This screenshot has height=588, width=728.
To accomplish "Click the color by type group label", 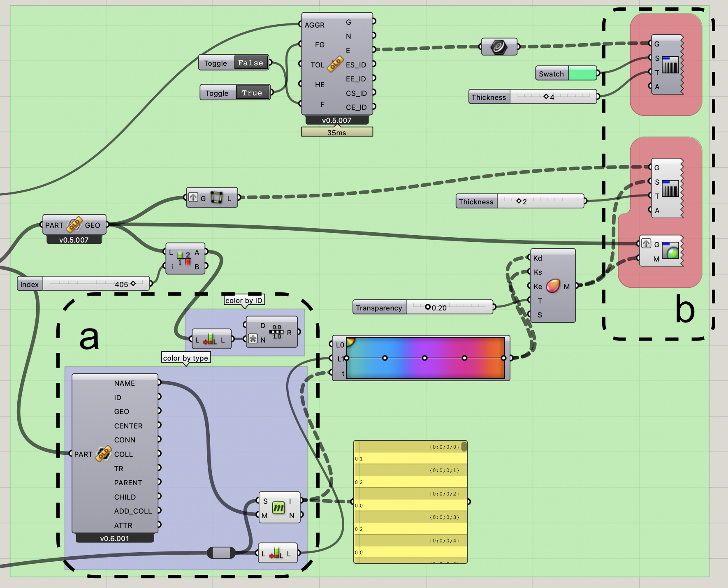I will (185, 358).
